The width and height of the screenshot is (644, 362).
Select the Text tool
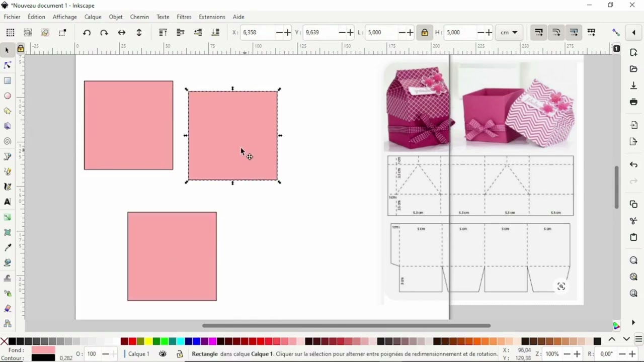tap(7, 202)
